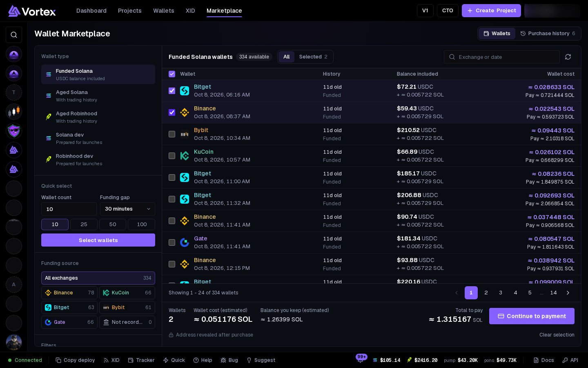Open the purple shield mask sidebar icon
This screenshot has width=588, height=368.
[14, 131]
